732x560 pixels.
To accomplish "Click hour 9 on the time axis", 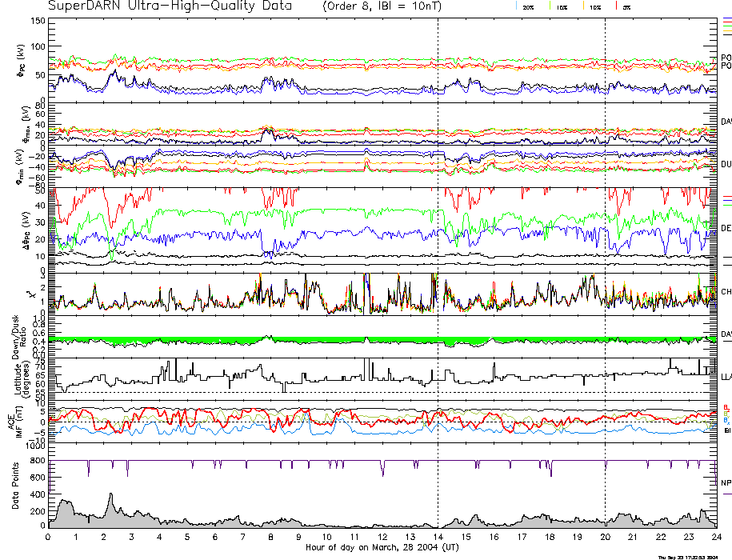I will pos(298,537).
